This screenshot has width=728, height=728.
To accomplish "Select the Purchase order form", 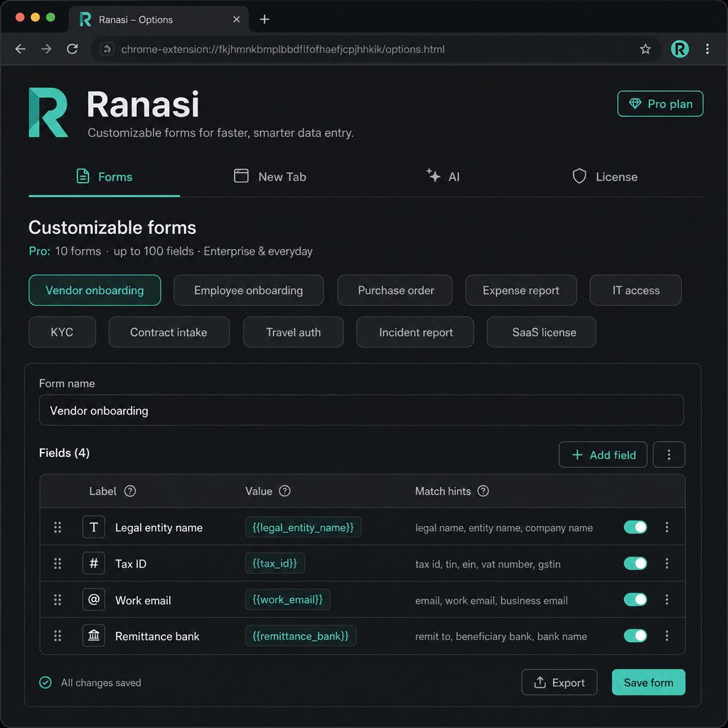I will coord(395,290).
